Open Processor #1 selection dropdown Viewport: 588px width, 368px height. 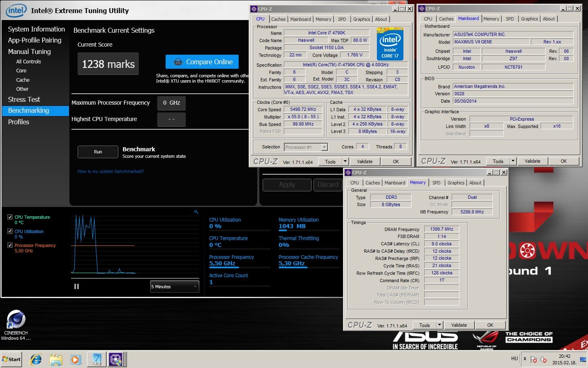306,147
